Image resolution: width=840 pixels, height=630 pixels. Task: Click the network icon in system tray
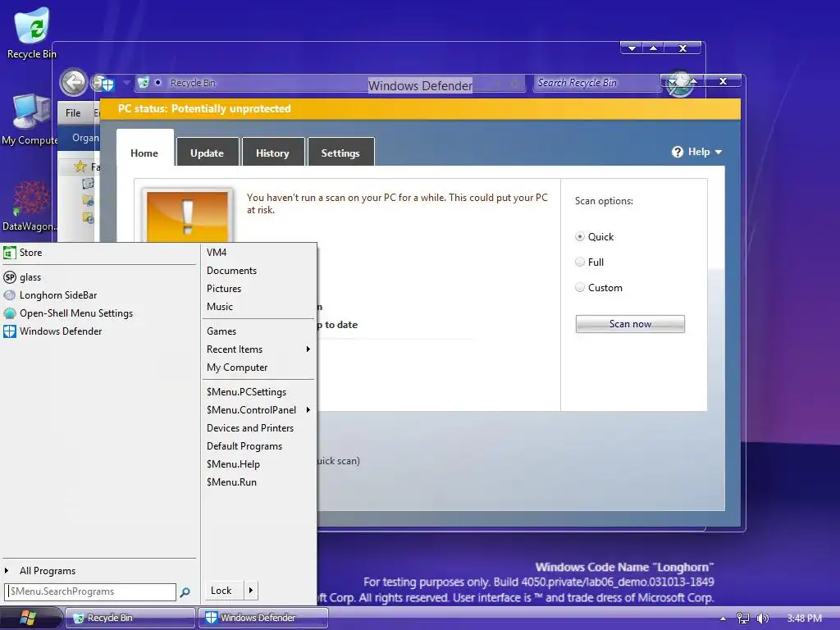pos(742,619)
